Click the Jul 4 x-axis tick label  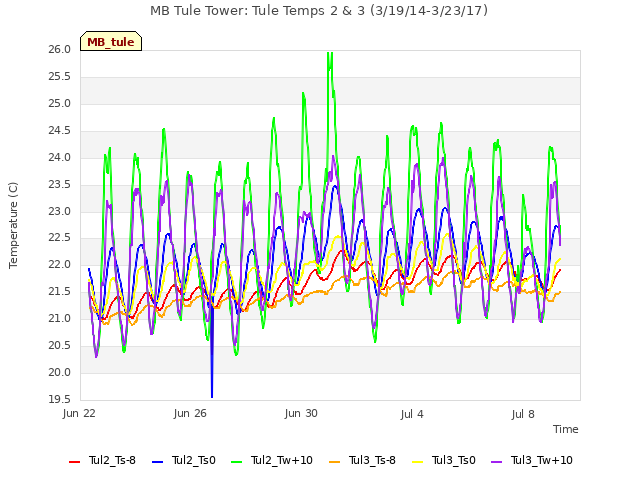click(x=412, y=414)
